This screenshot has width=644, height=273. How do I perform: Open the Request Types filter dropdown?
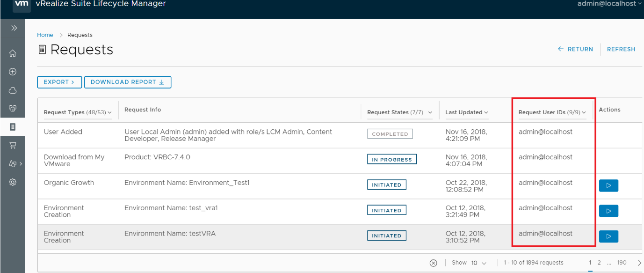pyautogui.click(x=78, y=112)
